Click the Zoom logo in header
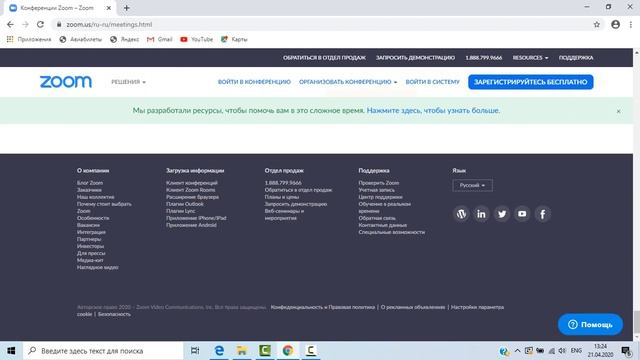 point(66,82)
